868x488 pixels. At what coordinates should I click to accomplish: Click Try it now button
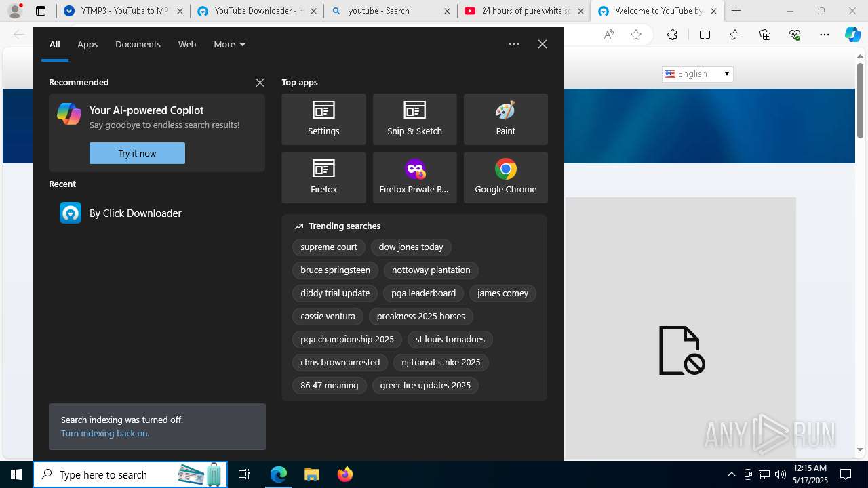[x=137, y=153]
